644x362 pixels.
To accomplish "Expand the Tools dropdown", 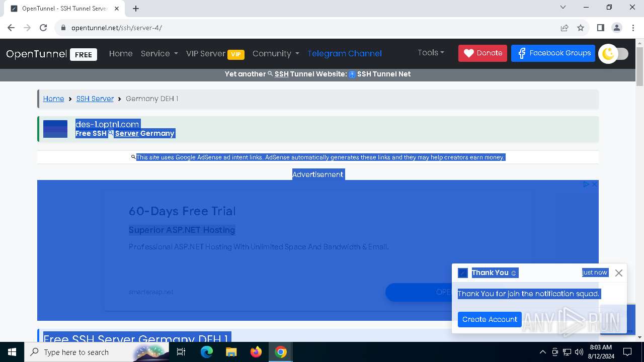I will [431, 52].
